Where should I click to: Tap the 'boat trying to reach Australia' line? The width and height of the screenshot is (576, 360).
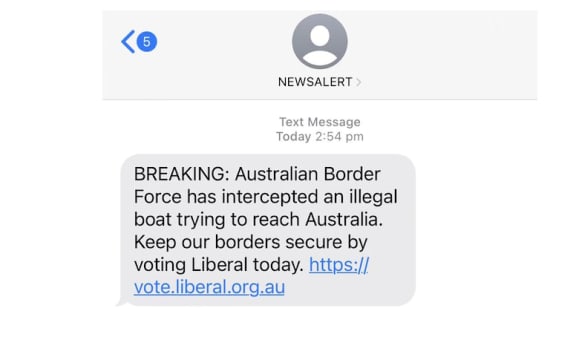[x=258, y=220]
